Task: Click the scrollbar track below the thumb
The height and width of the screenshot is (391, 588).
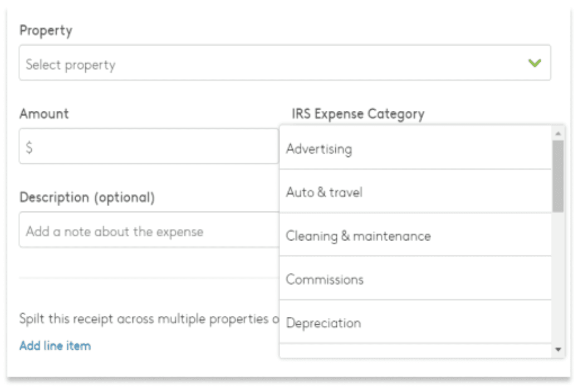Action: (x=558, y=278)
